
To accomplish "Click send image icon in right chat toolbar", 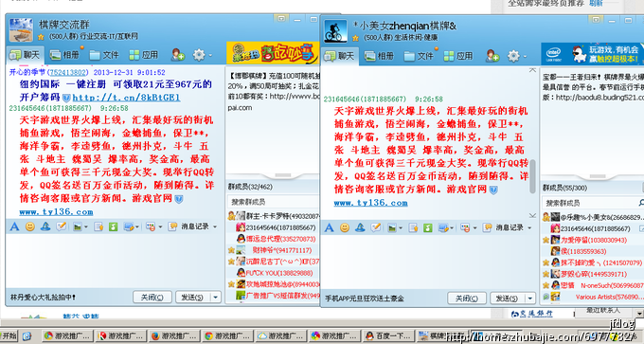I will tap(392, 227).
